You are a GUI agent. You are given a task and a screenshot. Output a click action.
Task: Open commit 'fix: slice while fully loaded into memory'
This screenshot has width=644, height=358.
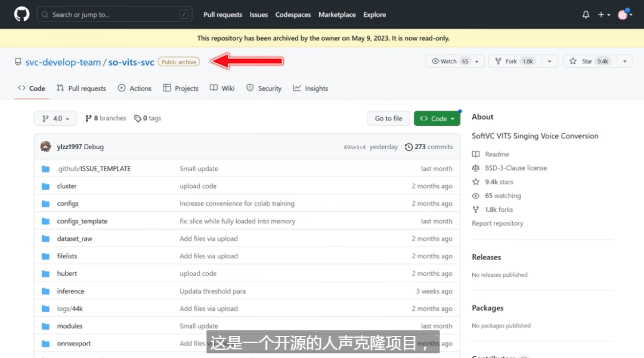pos(237,221)
